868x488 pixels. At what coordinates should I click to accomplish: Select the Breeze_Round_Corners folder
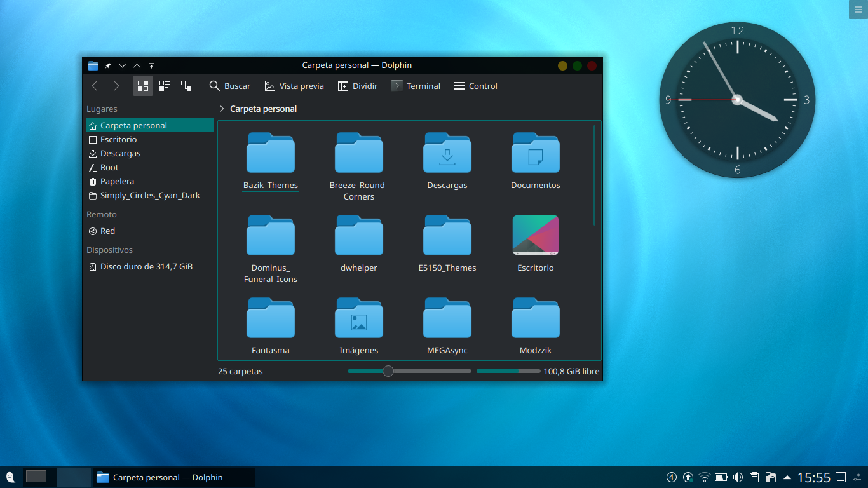coord(359,166)
